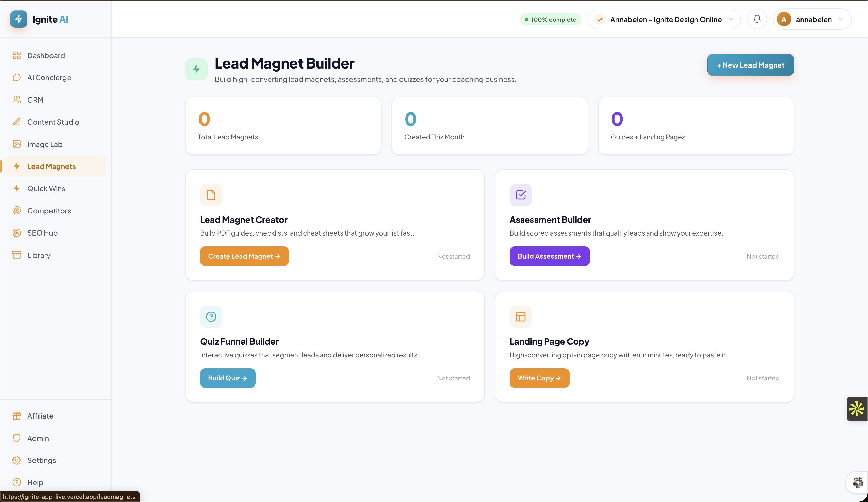Click the Create Lead Magnet button
Viewport: 868px width, 502px height.
coord(244,256)
